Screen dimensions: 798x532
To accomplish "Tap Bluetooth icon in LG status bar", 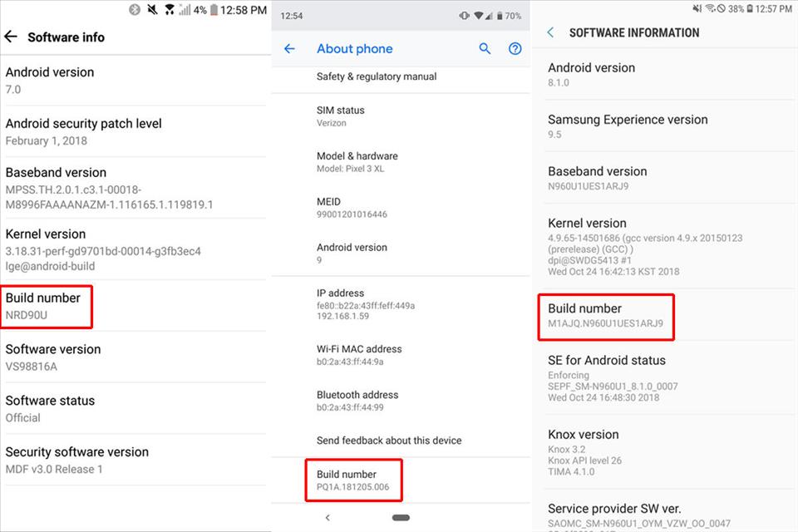I will click(x=135, y=10).
